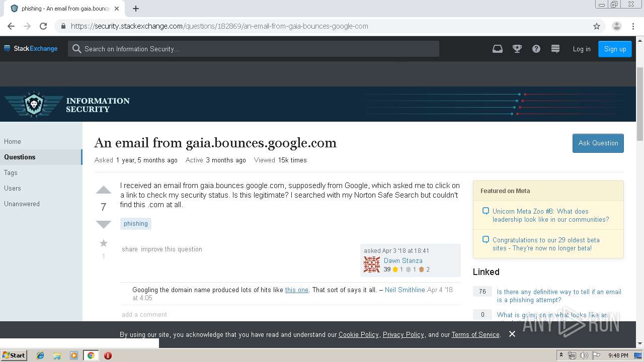Click the browser forward arrow

[x=27, y=26]
